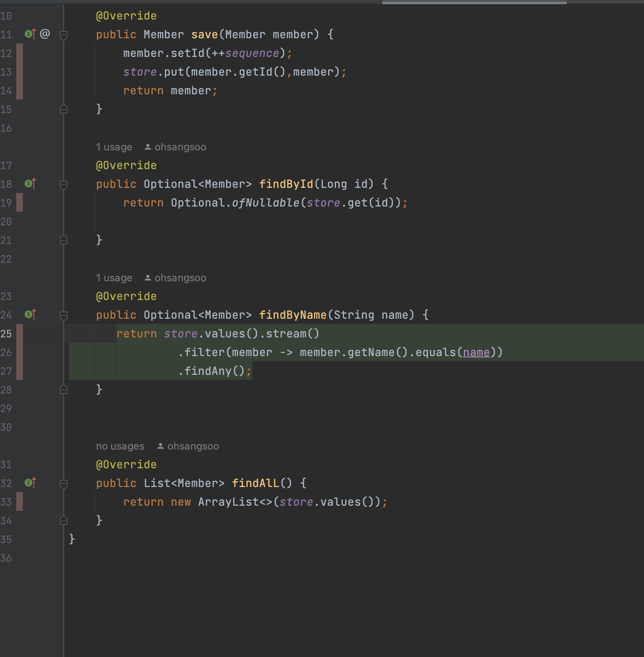Click the @Override annotation on line 10
This screenshot has height=657, width=644.
(x=126, y=16)
